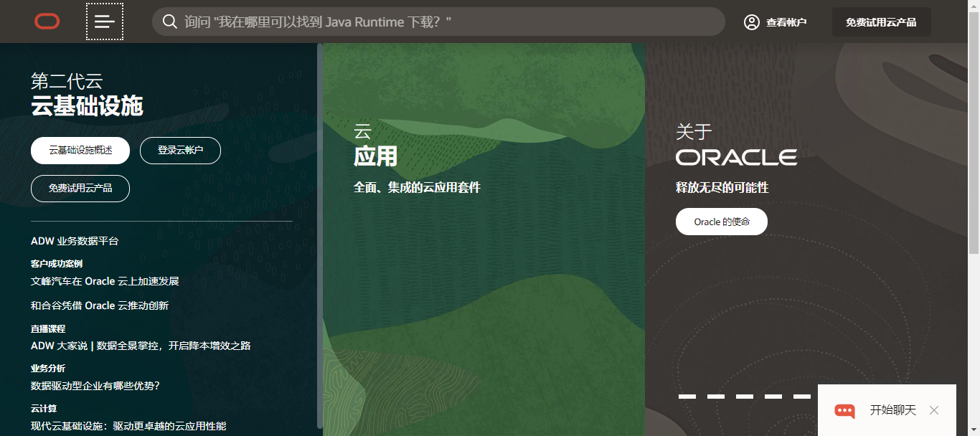Viewport: 980px width, 436px height.
Task: Click the outlined 免费试用云产品 button under 云基础设施
Action: point(80,189)
